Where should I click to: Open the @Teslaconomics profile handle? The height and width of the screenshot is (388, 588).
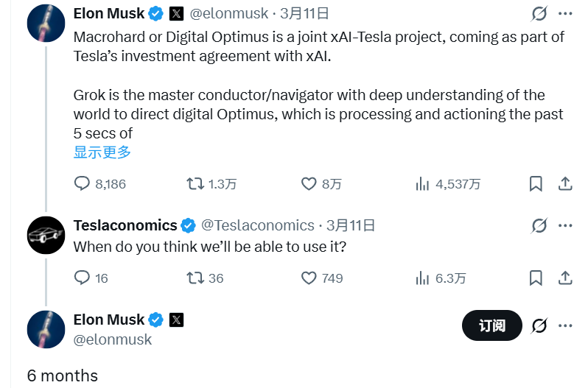pos(258,225)
